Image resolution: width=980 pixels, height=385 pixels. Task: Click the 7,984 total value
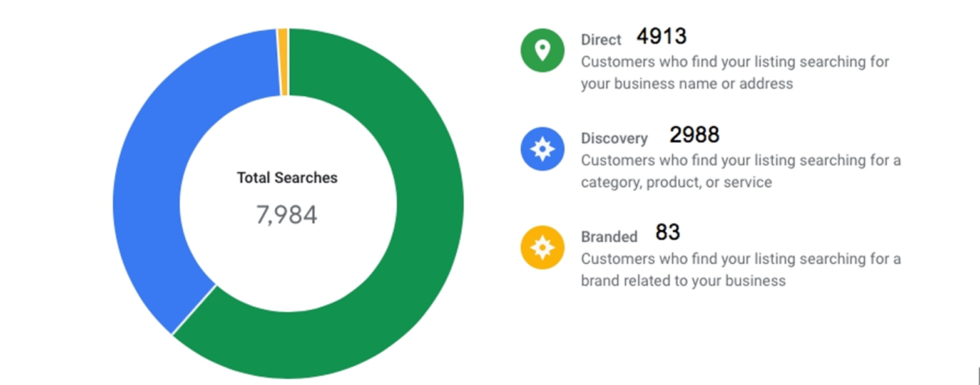click(x=287, y=215)
